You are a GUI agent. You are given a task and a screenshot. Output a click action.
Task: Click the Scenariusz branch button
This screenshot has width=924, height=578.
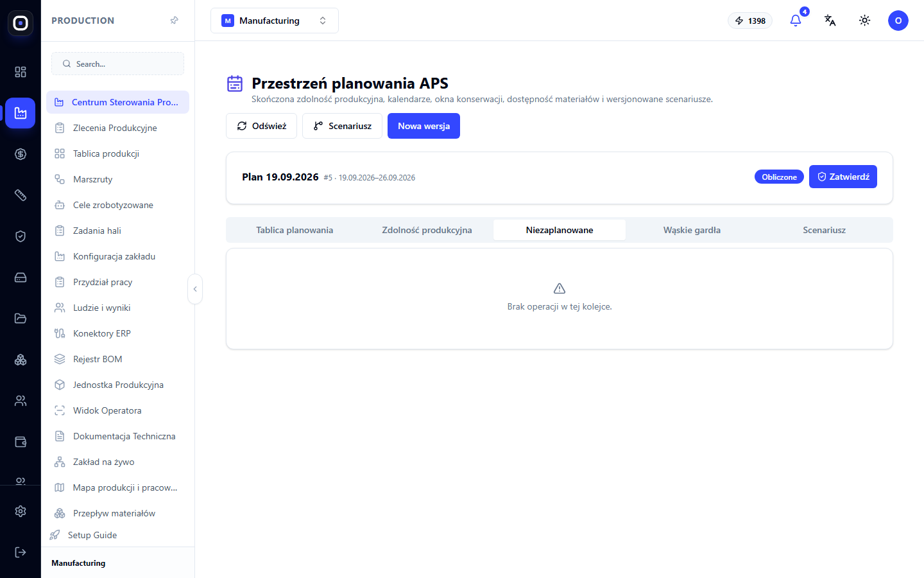point(342,126)
